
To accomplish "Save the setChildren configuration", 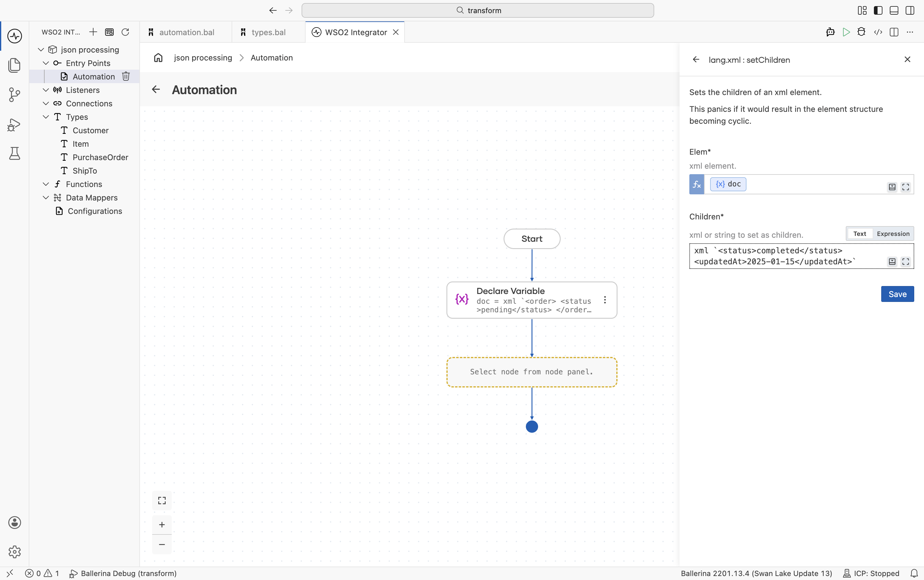I will 897,294.
